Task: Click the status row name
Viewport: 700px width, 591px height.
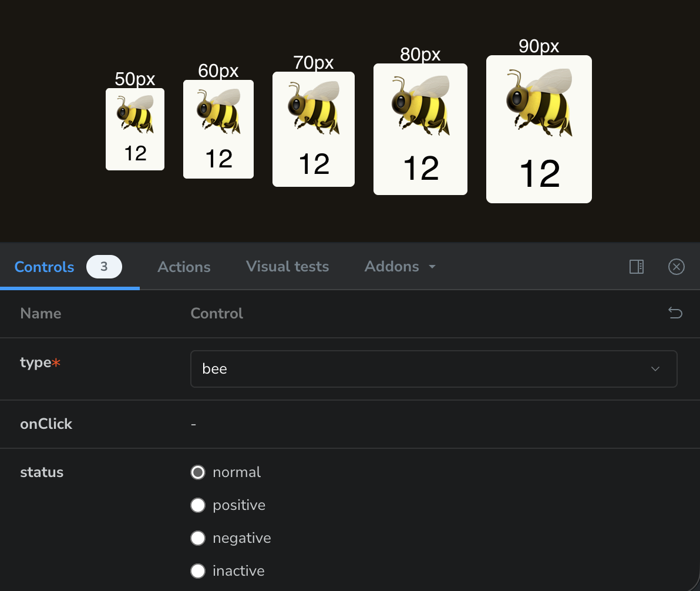Action: [x=42, y=472]
